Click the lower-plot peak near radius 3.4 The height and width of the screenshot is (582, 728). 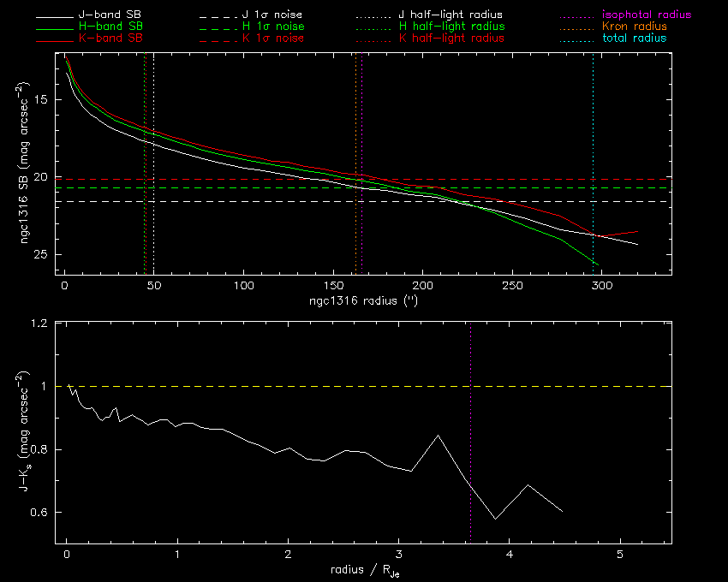pos(438,436)
